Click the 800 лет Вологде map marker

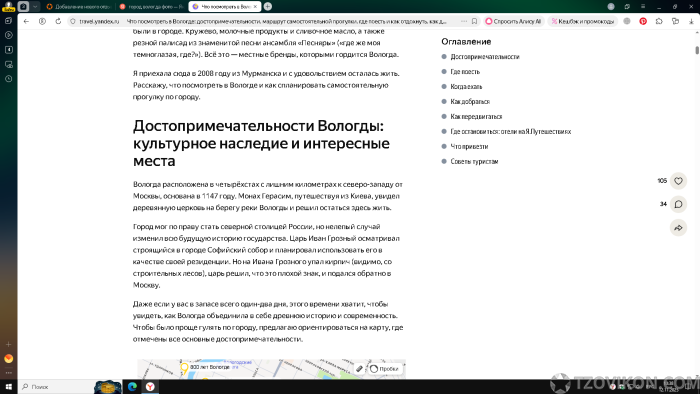[x=184, y=368]
